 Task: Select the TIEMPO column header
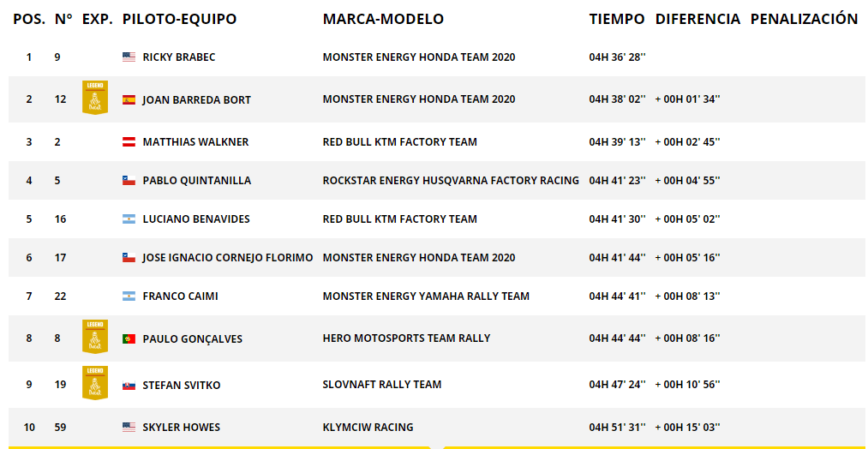point(617,19)
